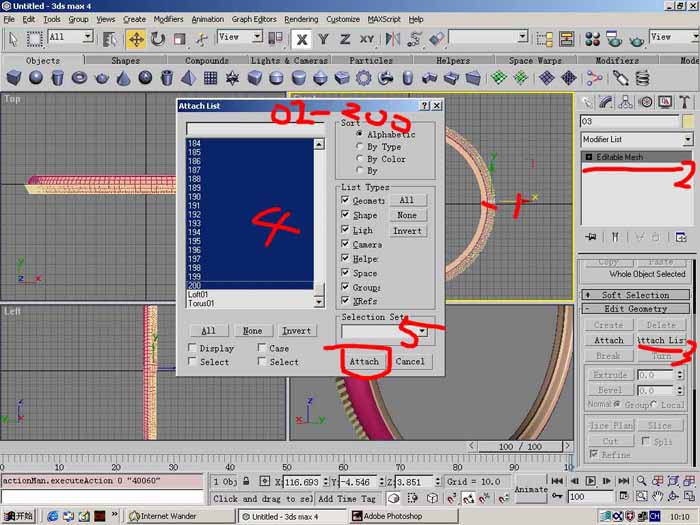Uncheck the Lights list type

click(x=345, y=229)
